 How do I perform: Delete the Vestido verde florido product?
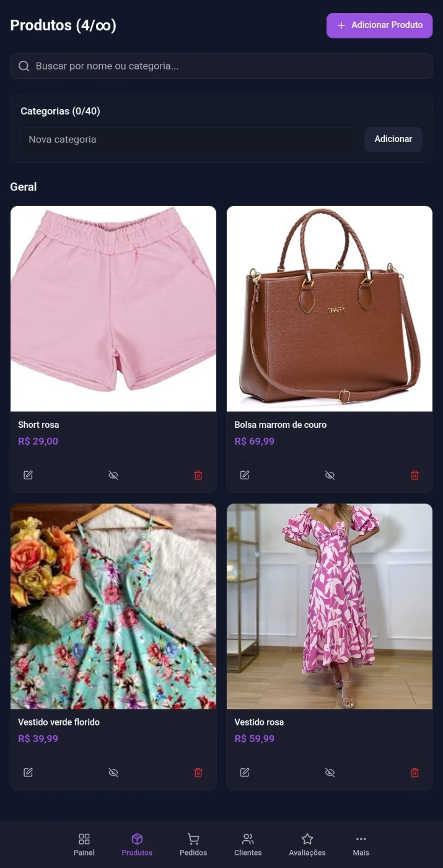point(198,773)
